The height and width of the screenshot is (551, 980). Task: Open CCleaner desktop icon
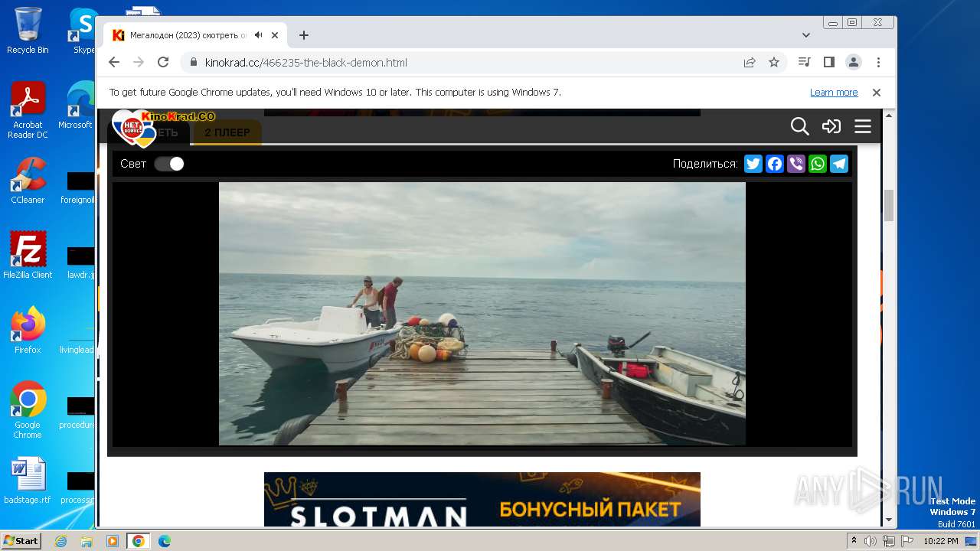click(x=28, y=181)
